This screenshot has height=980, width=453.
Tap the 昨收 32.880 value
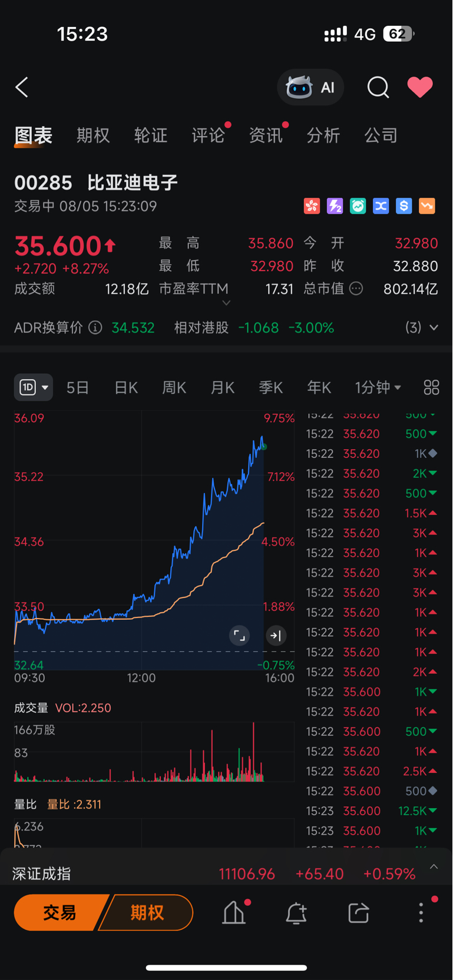click(x=415, y=266)
